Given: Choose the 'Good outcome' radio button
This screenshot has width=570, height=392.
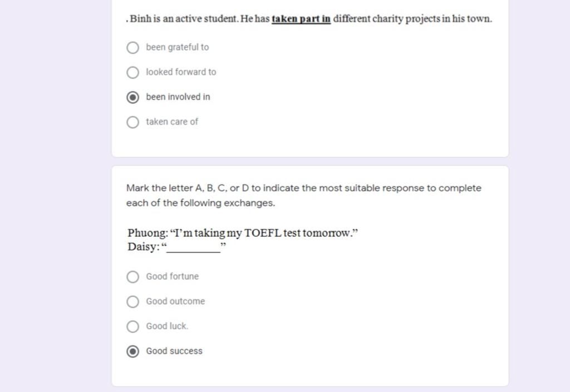Looking at the screenshot, I should pyautogui.click(x=132, y=302).
